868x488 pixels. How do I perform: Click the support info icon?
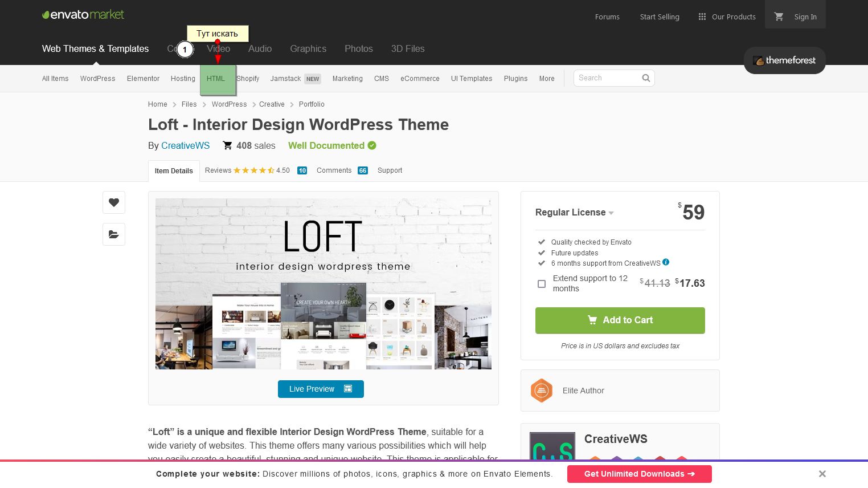(666, 262)
